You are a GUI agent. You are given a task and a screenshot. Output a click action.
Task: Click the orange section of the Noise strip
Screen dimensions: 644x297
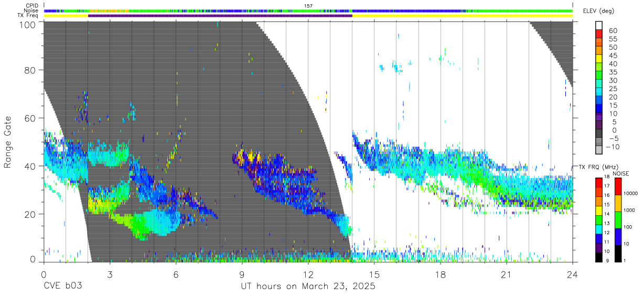[109, 10]
